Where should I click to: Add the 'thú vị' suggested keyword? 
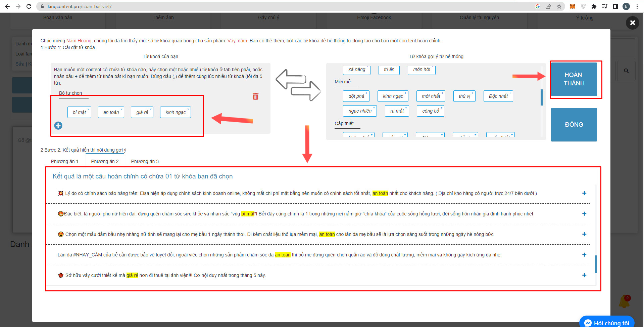pyautogui.click(x=464, y=96)
